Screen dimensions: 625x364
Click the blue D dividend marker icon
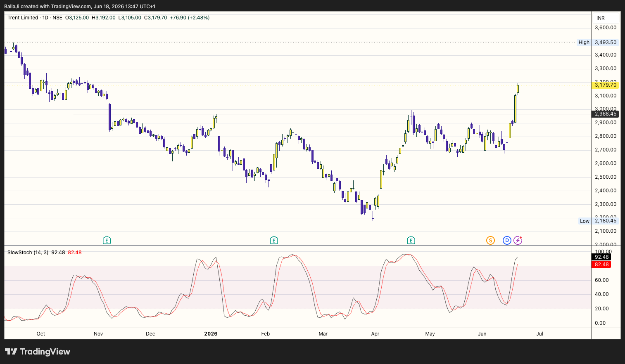[x=507, y=240]
